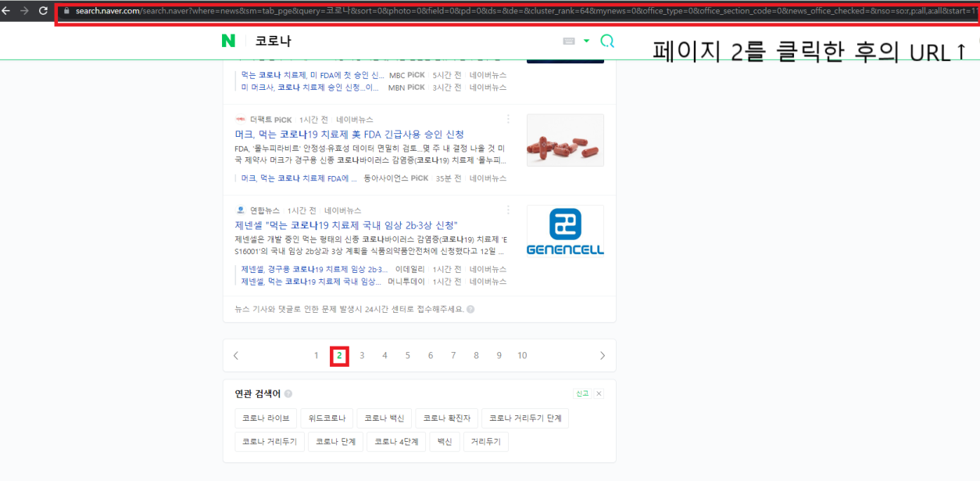Open the GENENCELL logo thumbnail

pyautogui.click(x=565, y=231)
